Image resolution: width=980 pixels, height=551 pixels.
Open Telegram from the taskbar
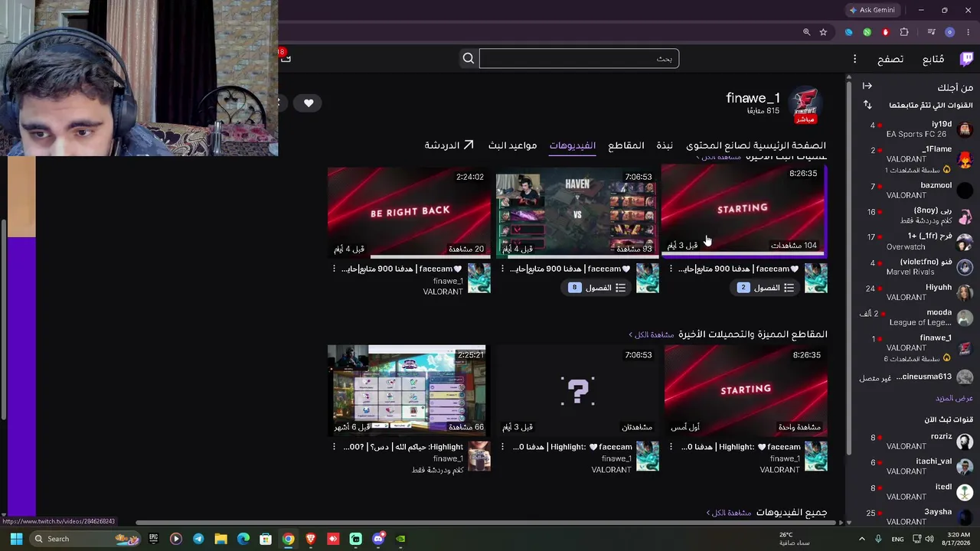click(198, 539)
